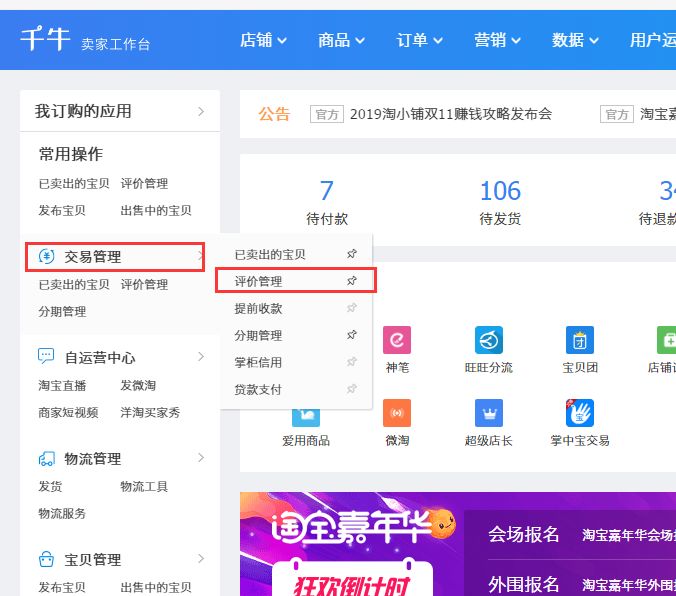Screen dimensions: 676x596
Task: Select 提前收款 in flyout submenu
Action: tap(258, 308)
